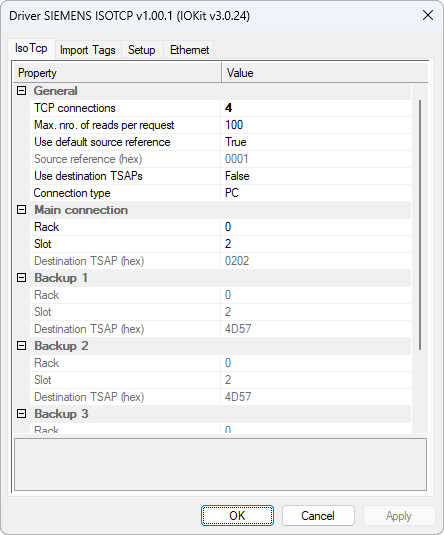Select the Slot label under Backup 1
Image resolution: width=444 pixels, height=535 pixels.
[43, 312]
